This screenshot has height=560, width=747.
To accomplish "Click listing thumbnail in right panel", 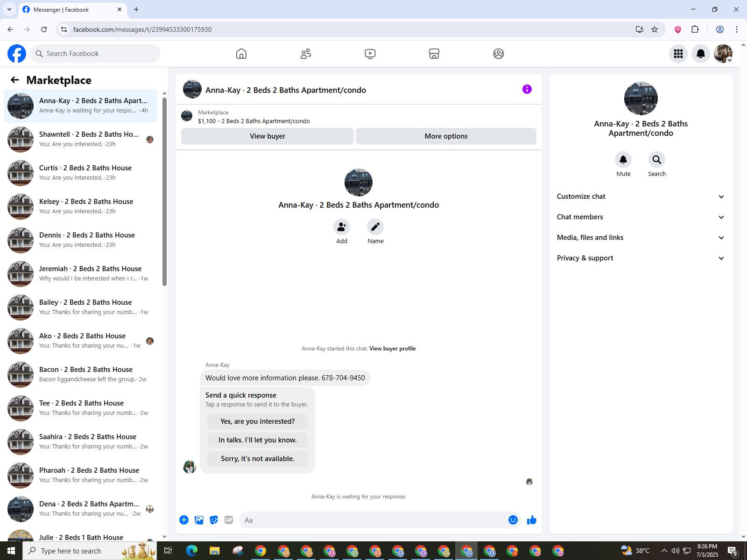I will [x=641, y=98].
